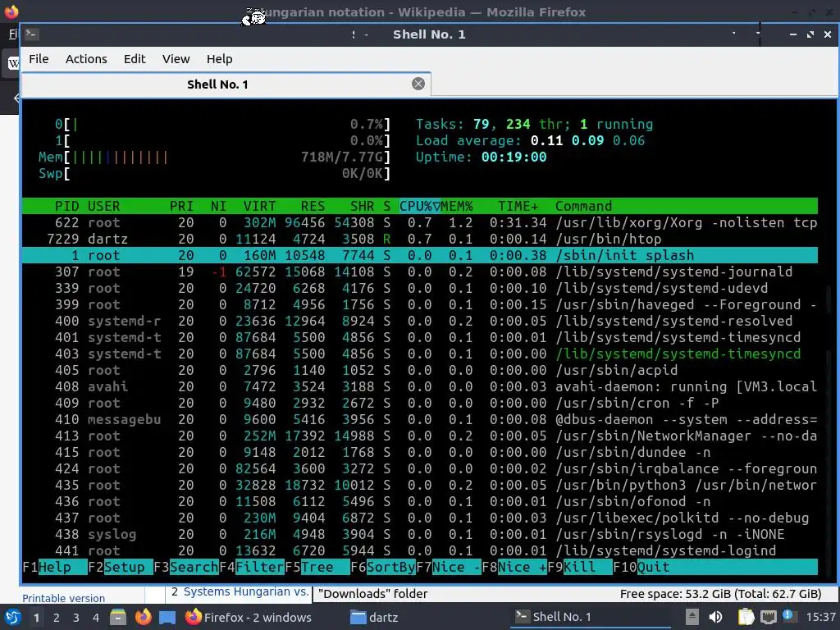The height and width of the screenshot is (630, 840).
Task: Sort by the USER column header
Action: coord(104,206)
